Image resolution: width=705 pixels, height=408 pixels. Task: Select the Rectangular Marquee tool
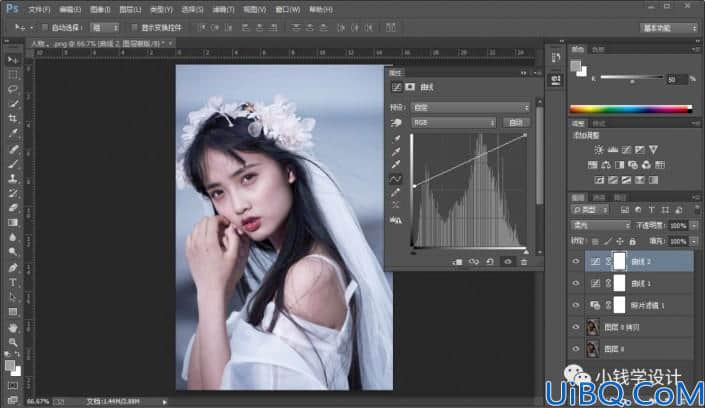[x=13, y=75]
